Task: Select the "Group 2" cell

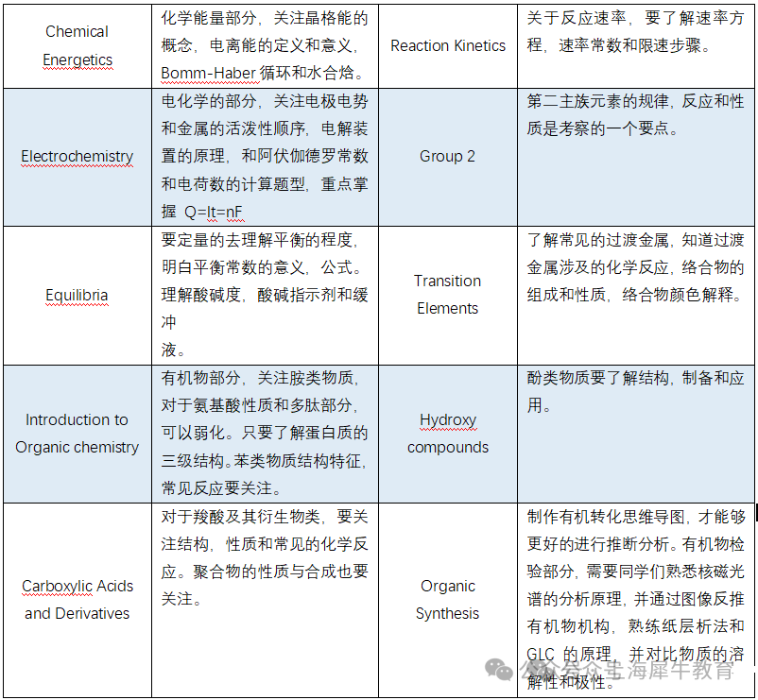Action: (448, 157)
